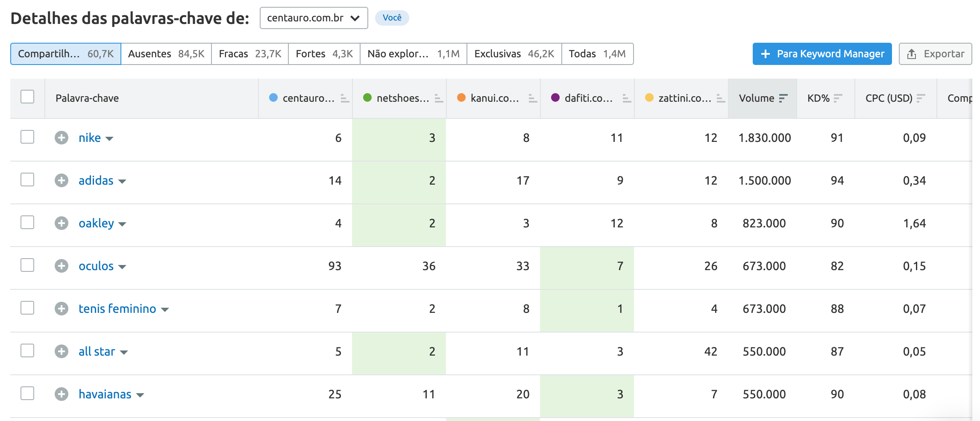
Task: Check the oakley row checkbox
Action: [x=27, y=222]
